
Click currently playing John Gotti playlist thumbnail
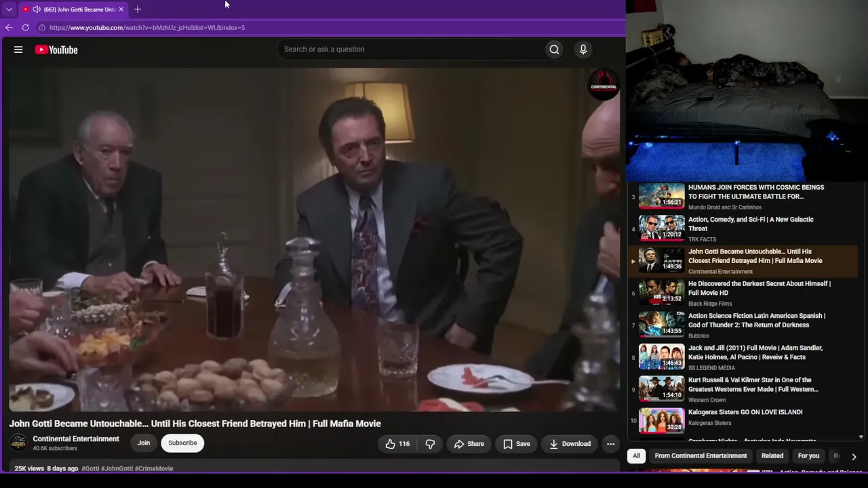click(x=662, y=261)
